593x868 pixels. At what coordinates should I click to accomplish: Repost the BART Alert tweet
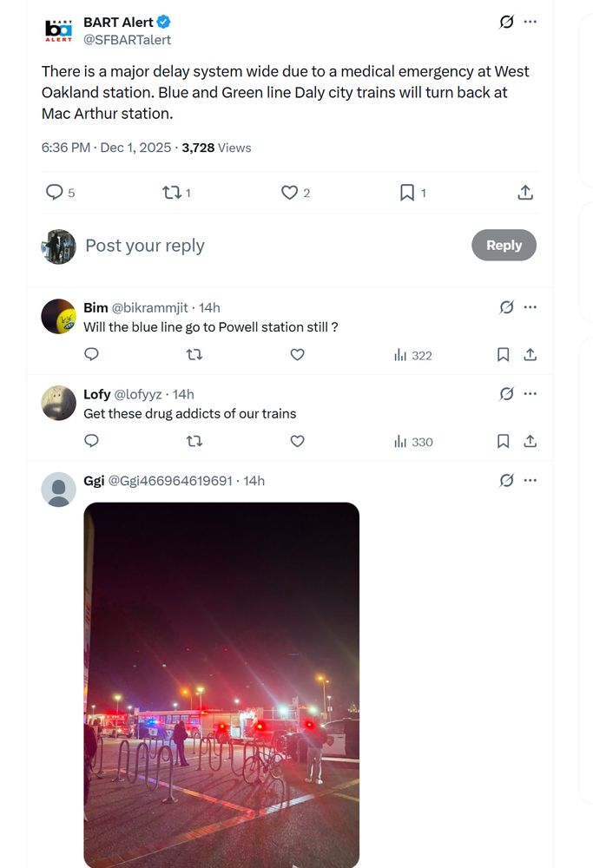point(176,193)
